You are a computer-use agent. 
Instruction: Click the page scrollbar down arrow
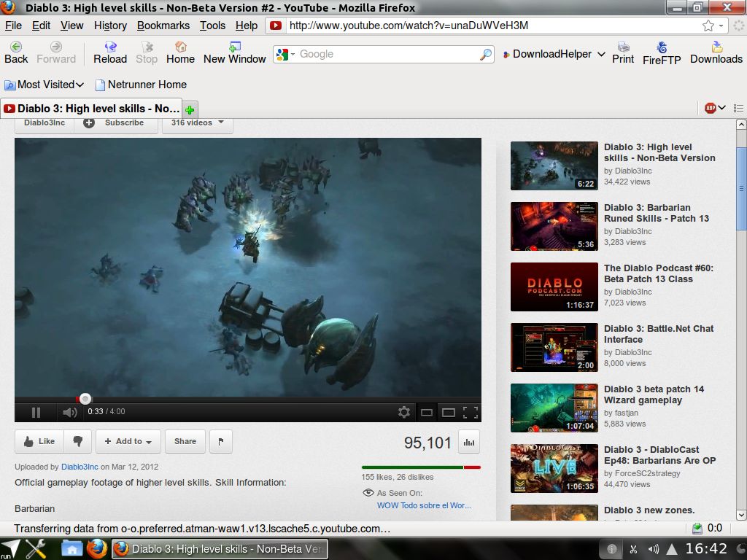click(741, 515)
